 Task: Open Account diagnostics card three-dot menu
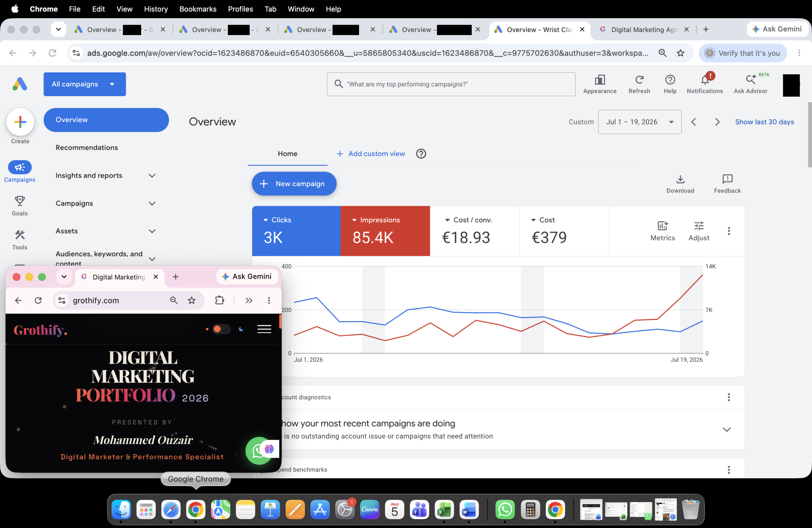[729, 397]
